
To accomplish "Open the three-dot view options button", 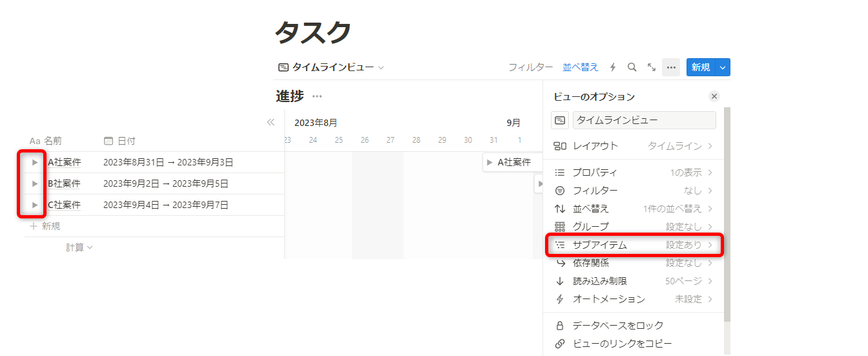I will tap(671, 67).
